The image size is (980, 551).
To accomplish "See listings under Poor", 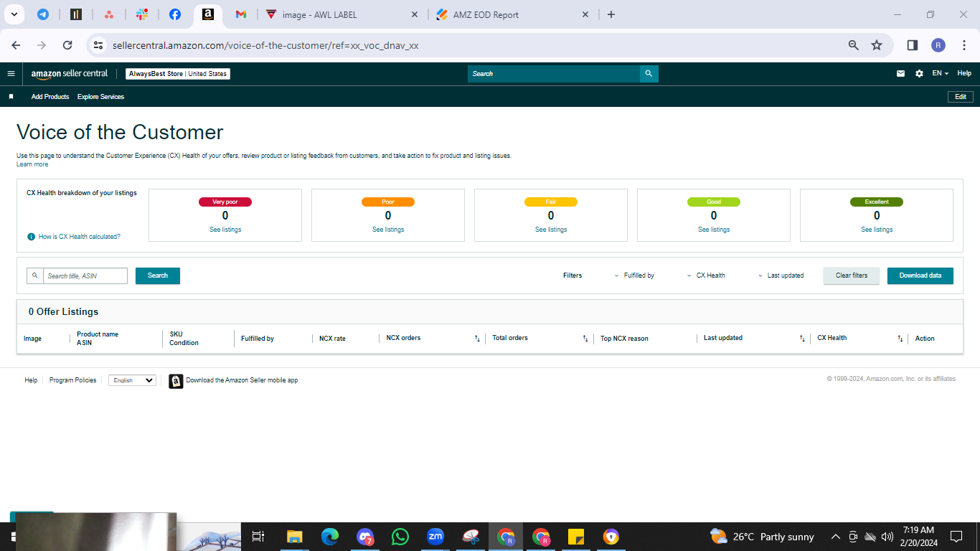I will pyautogui.click(x=388, y=230).
